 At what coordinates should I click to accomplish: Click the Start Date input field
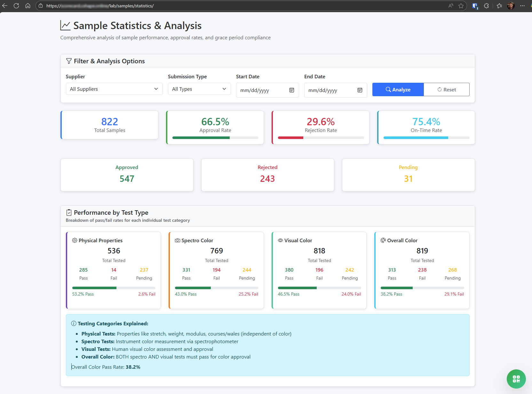262,90
